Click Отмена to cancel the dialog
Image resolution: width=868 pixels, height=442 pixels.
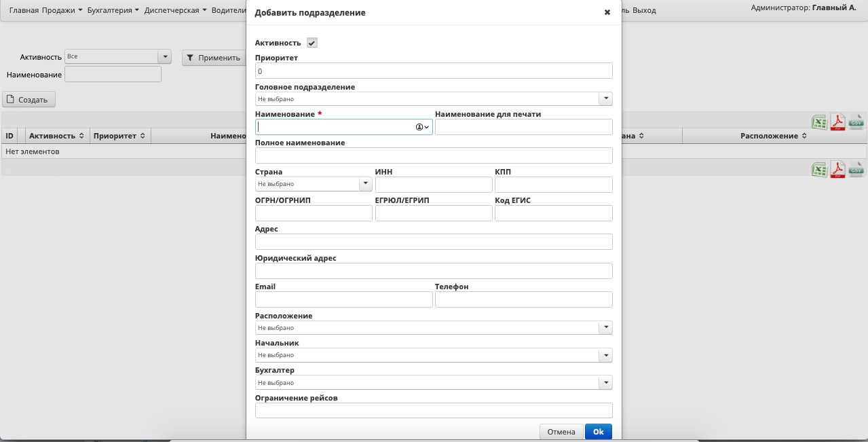pos(561,432)
